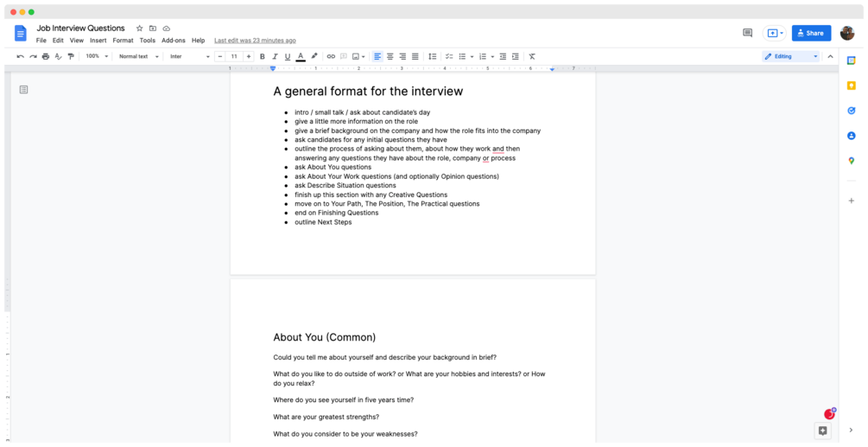The width and height of the screenshot is (868, 447).
Task: Hide the menus with up chevron
Action: point(830,56)
